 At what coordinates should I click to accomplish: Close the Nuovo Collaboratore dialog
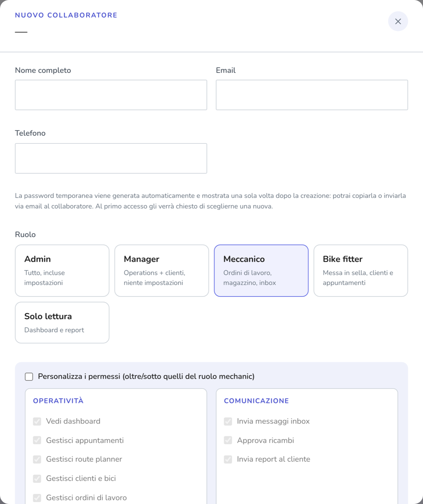click(x=398, y=21)
